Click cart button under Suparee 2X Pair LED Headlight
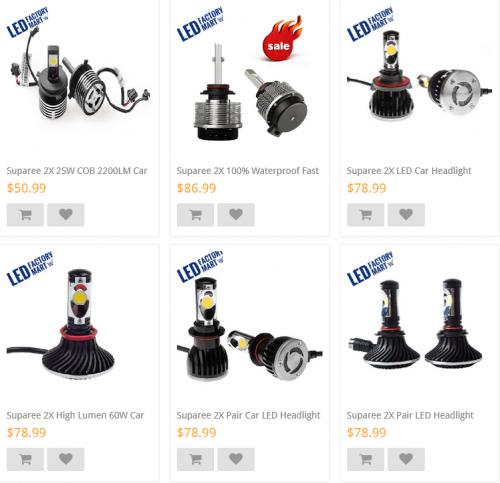Image resolution: width=500 pixels, height=483 pixels. [366, 459]
